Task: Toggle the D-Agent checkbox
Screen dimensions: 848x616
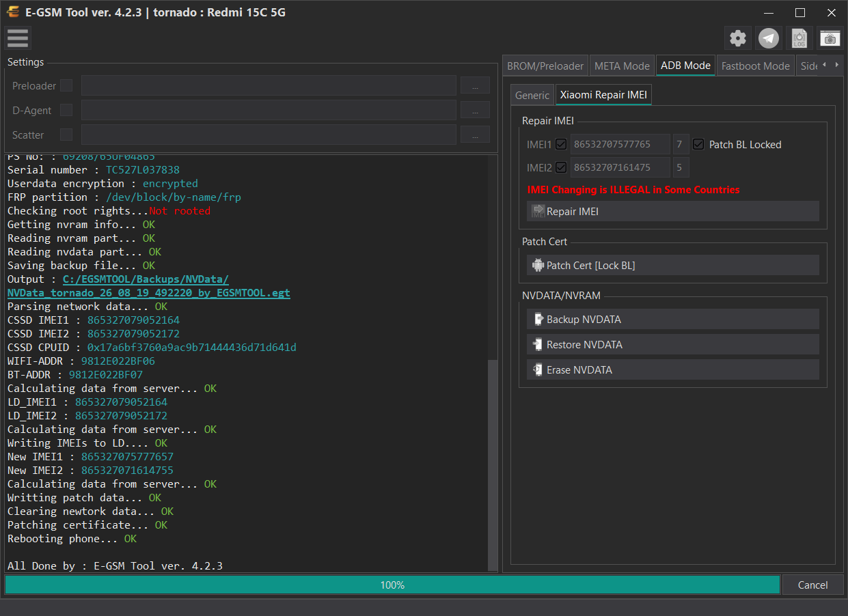Action: pos(66,110)
